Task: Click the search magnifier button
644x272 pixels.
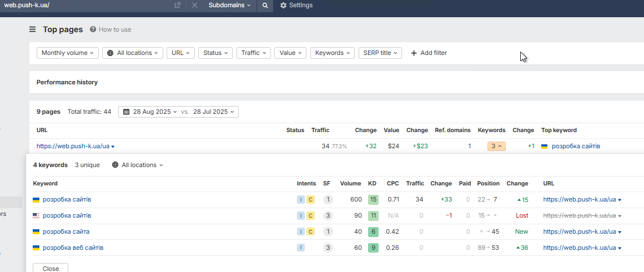Action: [265, 6]
